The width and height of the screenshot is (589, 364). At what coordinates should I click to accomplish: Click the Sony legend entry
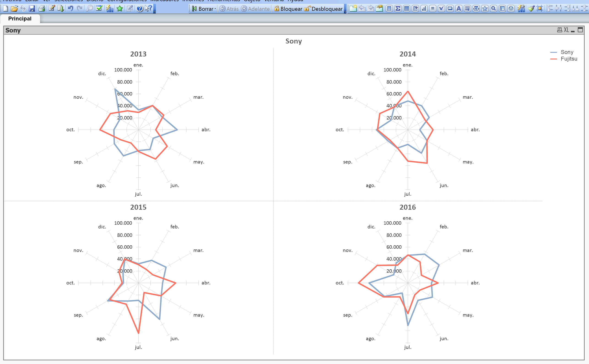click(567, 52)
